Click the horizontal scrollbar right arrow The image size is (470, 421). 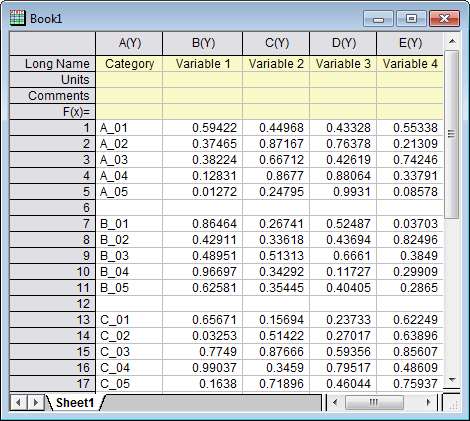point(429,402)
